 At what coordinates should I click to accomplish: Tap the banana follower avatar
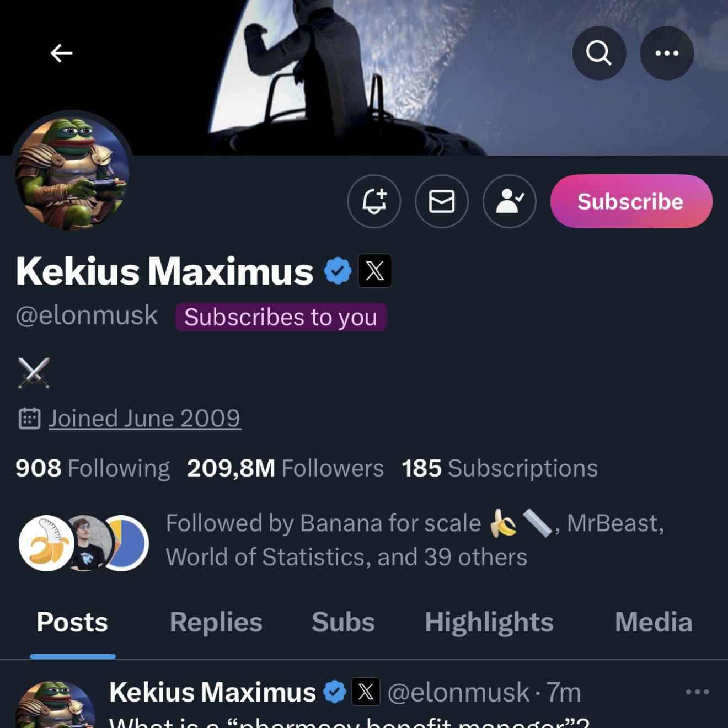point(45,543)
